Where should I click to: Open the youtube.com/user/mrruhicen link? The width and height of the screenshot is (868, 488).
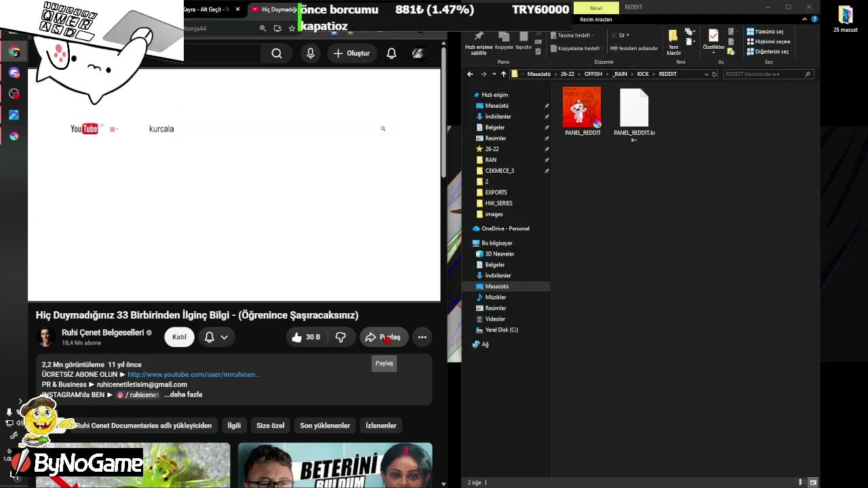194,374
